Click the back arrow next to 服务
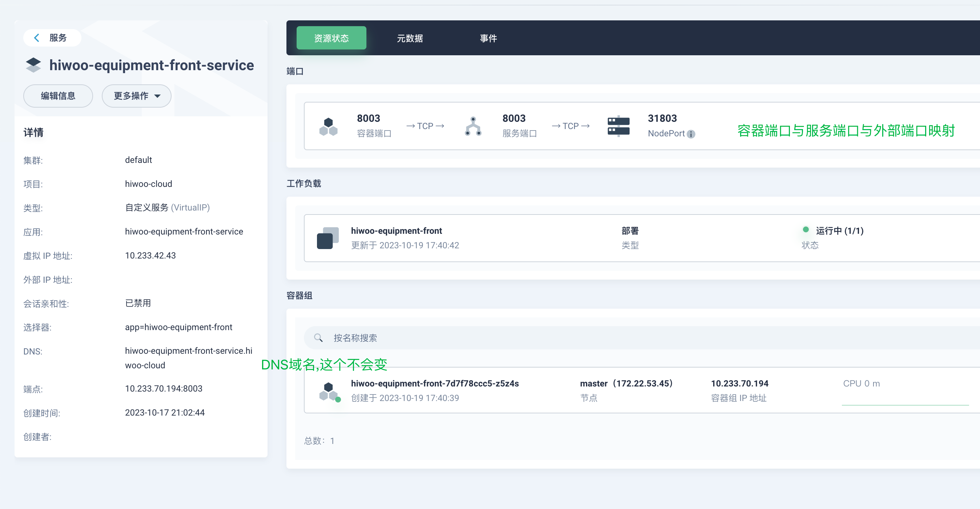980x509 pixels. click(x=37, y=38)
